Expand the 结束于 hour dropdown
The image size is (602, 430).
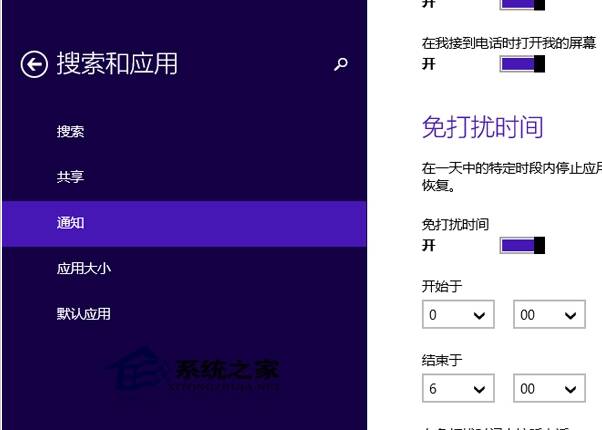[458, 388]
